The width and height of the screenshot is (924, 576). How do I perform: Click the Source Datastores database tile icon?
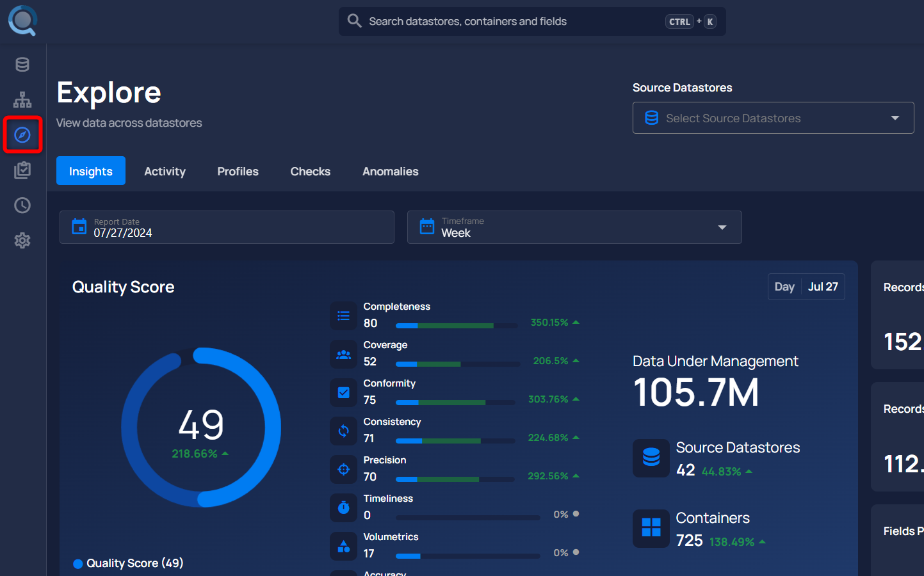point(651,458)
